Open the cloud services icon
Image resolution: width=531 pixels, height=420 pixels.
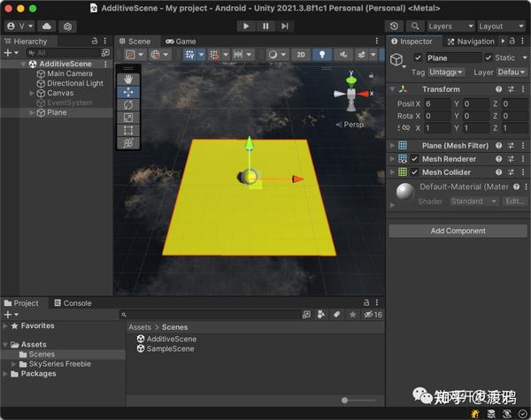coord(47,27)
